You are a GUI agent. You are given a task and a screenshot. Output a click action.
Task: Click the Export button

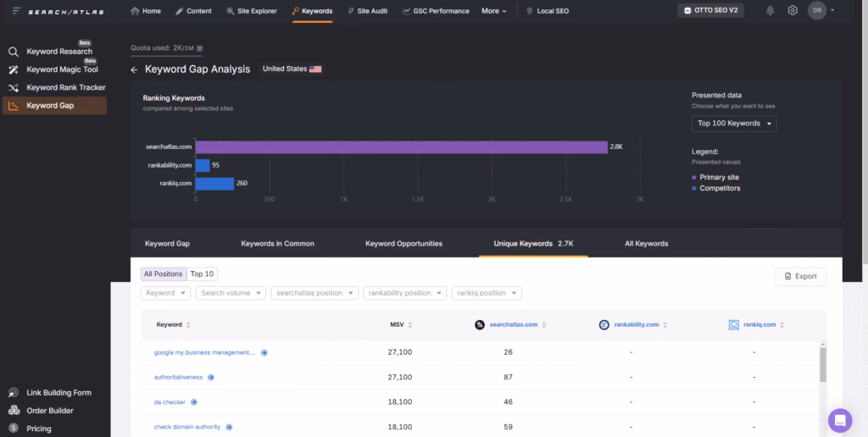click(800, 276)
